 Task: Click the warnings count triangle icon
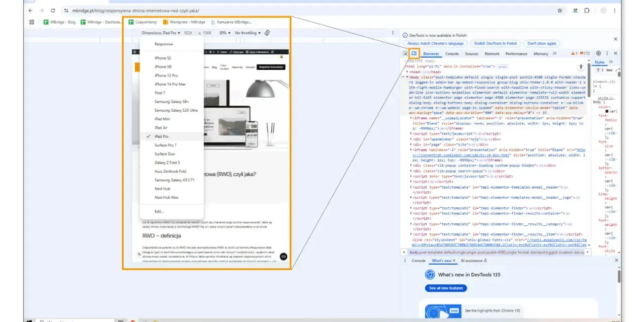[574, 53]
